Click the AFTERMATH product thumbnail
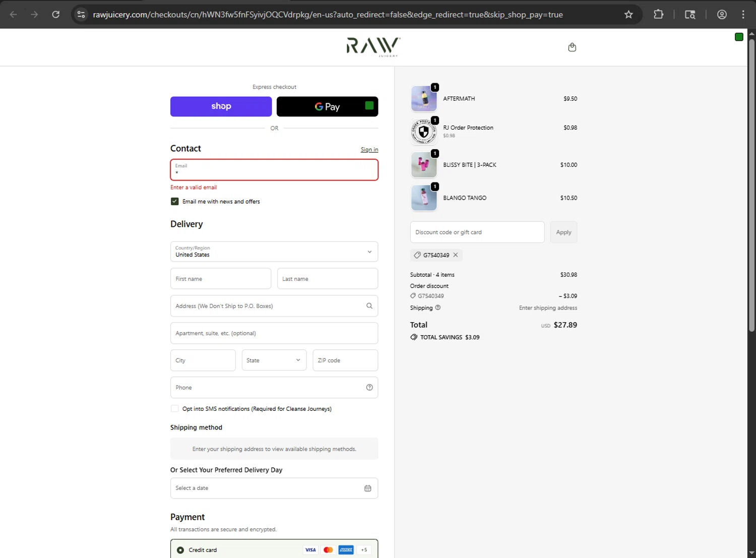Screen dimensions: 756x558 [424, 99]
